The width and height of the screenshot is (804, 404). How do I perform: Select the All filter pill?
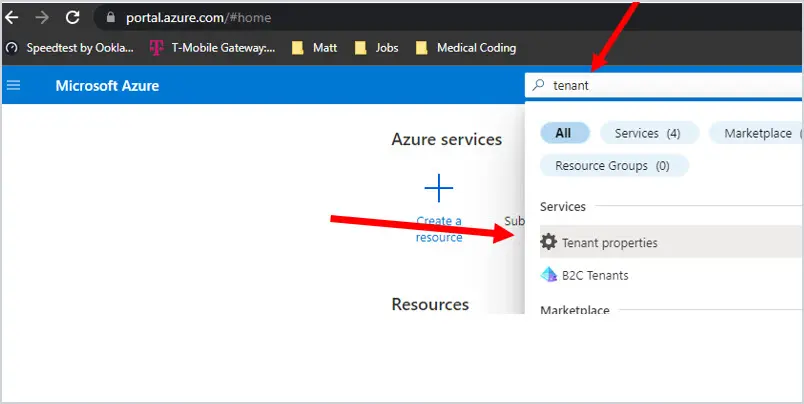point(565,133)
